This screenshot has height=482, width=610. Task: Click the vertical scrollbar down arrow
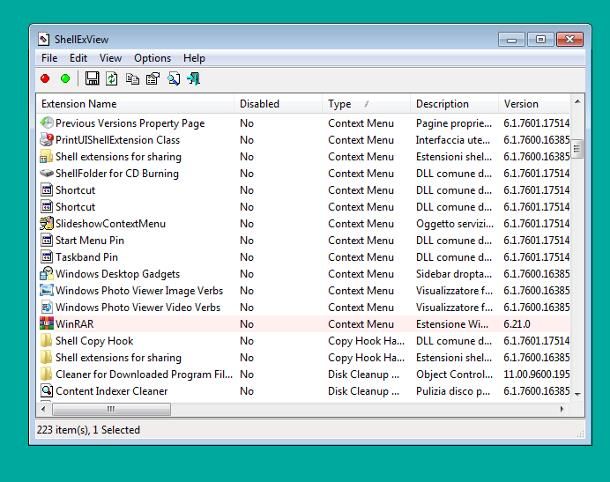pos(577,394)
